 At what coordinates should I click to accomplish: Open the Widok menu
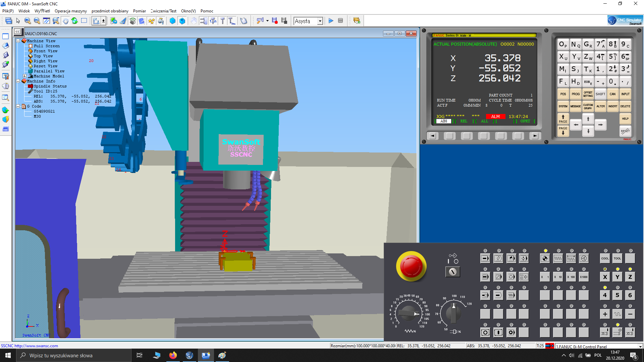pos(24,11)
